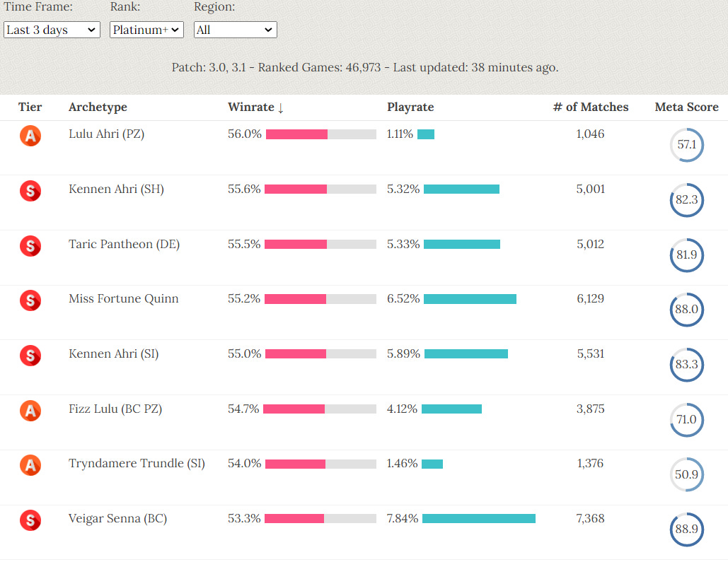Image resolution: width=728 pixels, height=562 pixels.
Task: Click the 7.84% playrate bar for Veigar Senna
Action: tap(479, 518)
